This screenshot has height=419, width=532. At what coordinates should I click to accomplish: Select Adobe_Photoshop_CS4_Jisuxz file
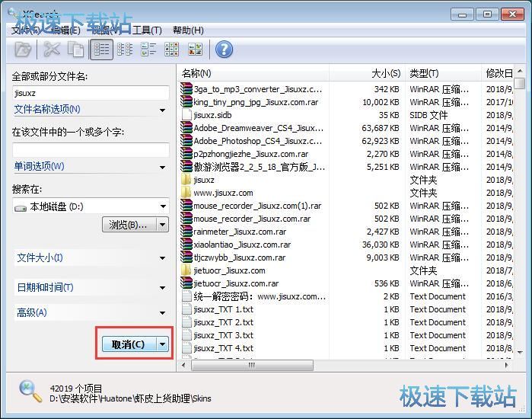[x=258, y=141]
